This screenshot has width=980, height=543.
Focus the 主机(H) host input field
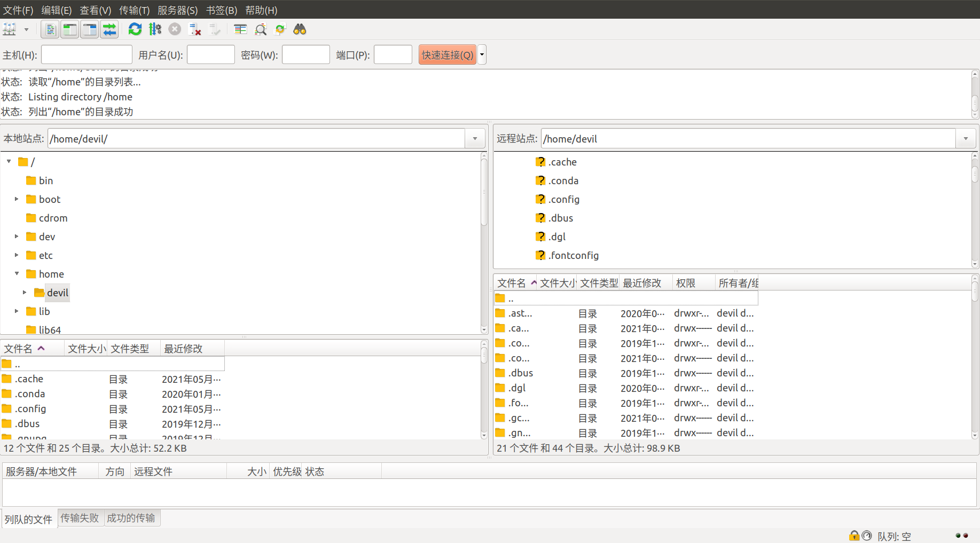[87, 54]
